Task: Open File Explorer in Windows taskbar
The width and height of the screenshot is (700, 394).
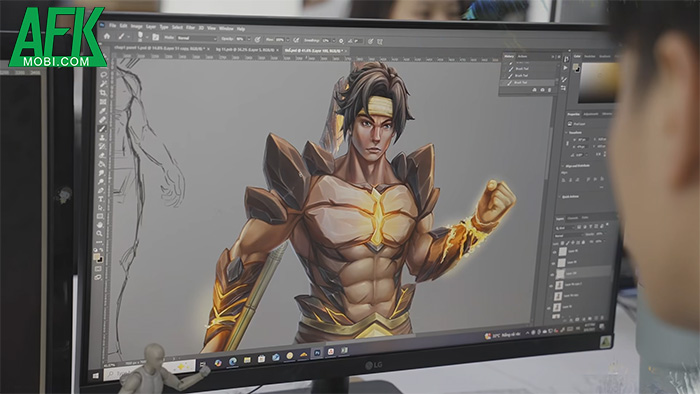Action: point(247,360)
